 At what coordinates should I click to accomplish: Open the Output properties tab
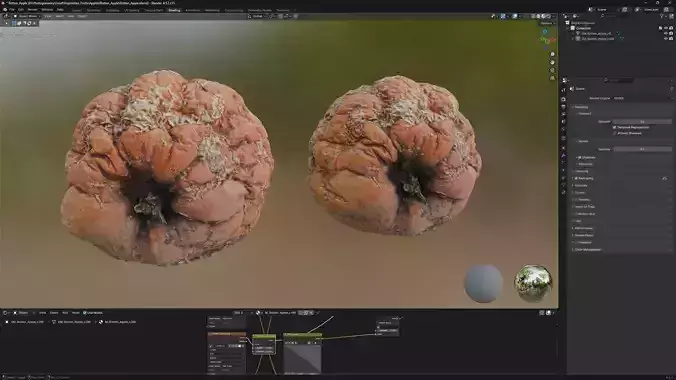(x=563, y=107)
